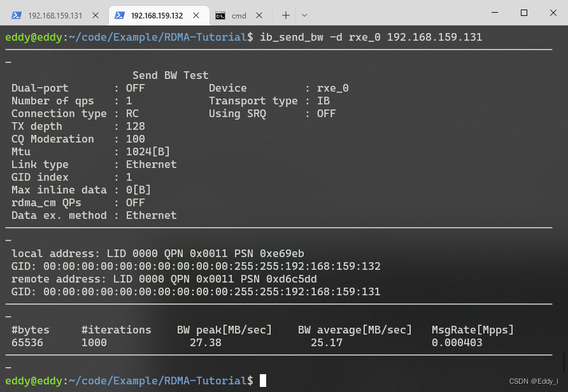This screenshot has width=568, height=392.
Task: Click the TX depth value 128
Action: click(135, 126)
